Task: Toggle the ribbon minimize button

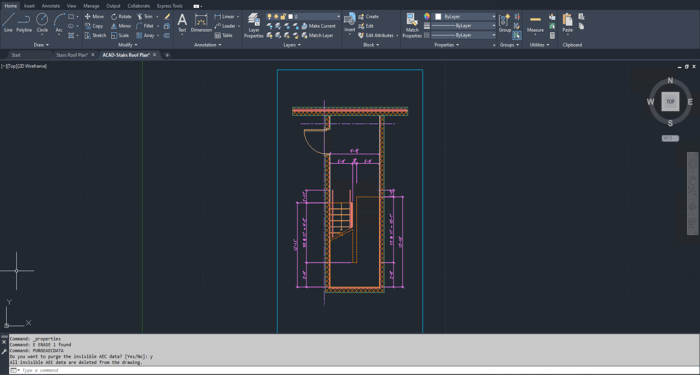Action: 196,6
